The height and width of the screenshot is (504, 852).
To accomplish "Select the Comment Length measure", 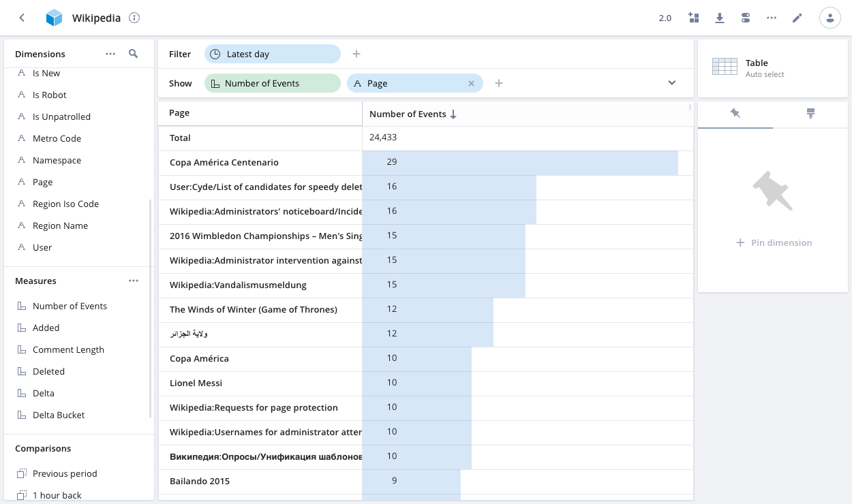I will pyautogui.click(x=79, y=349).
